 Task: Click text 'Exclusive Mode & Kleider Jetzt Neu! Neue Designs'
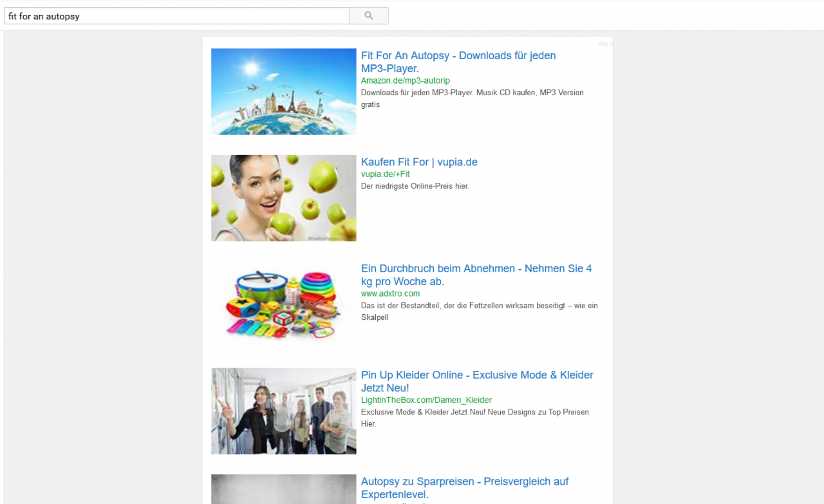coord(475,418)
